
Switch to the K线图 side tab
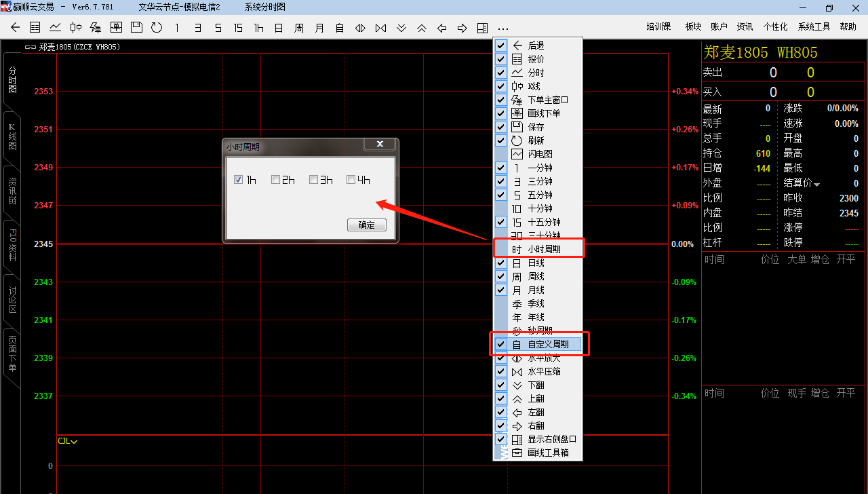pyautogui.click(x=12, y=136)
